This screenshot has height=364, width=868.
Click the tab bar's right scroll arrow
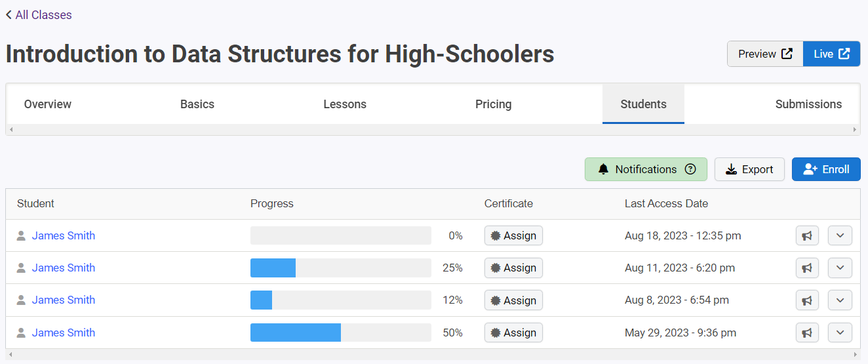tap(855, 130)
